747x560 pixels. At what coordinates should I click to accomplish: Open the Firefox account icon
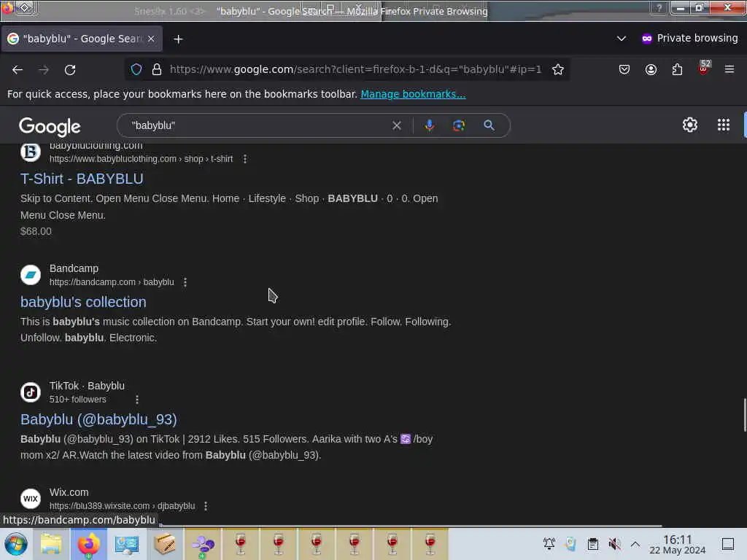(x=651, y=69)
